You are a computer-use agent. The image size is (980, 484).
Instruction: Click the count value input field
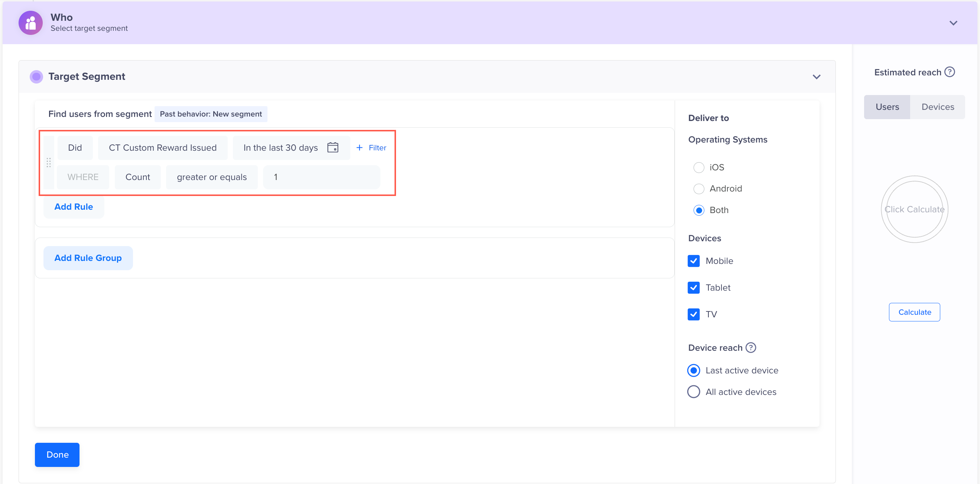click(x=321, y=177)
